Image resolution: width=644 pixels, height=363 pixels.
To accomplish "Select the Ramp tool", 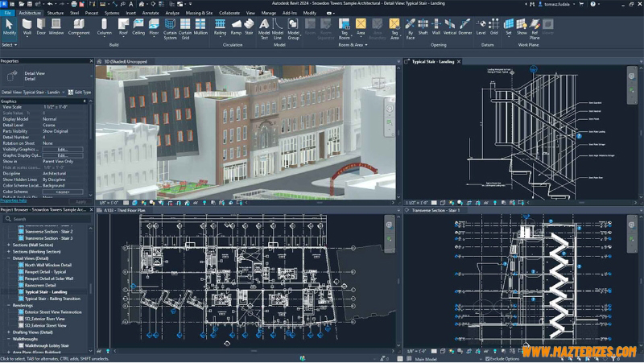I will click(x=236, y=27).
